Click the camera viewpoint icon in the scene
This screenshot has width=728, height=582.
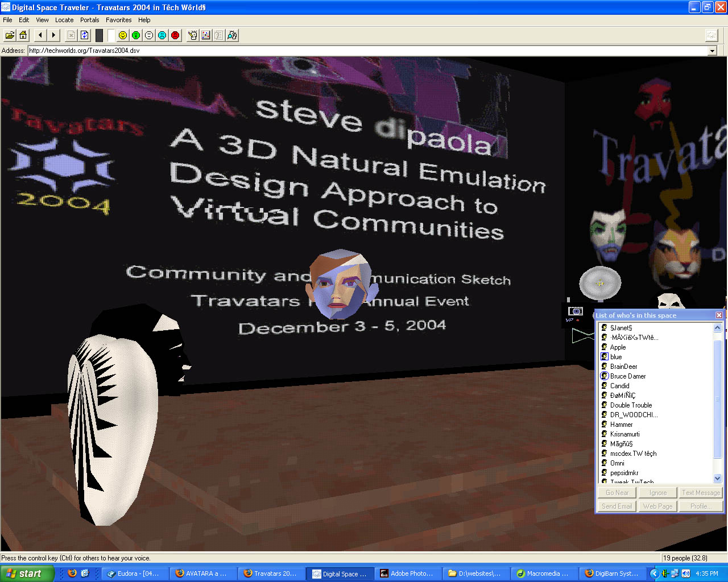pos(576,311)
